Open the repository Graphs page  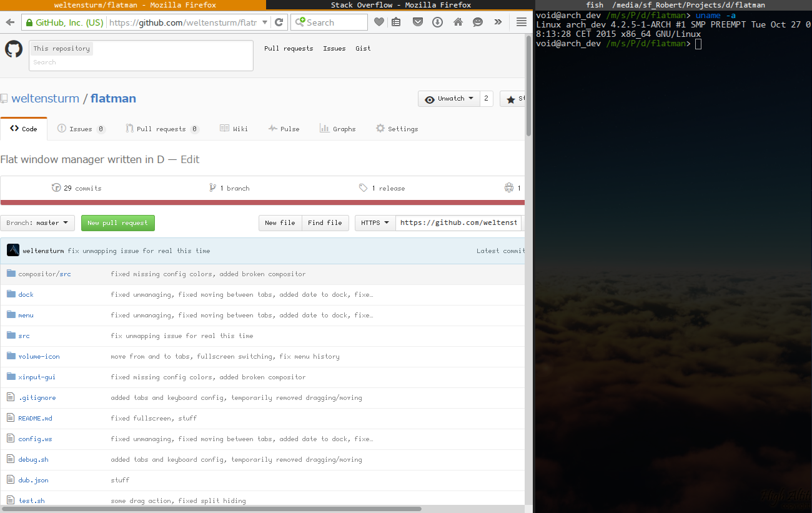(x=338, y=129)
